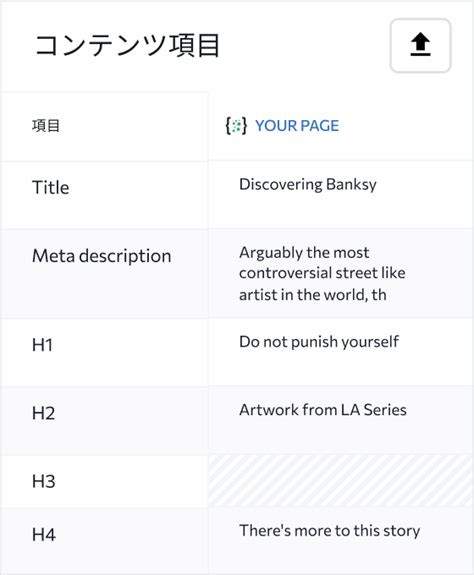Select the コンテンツ項目 heading
This screenshot has height=575, width=474.
point(127,45)
